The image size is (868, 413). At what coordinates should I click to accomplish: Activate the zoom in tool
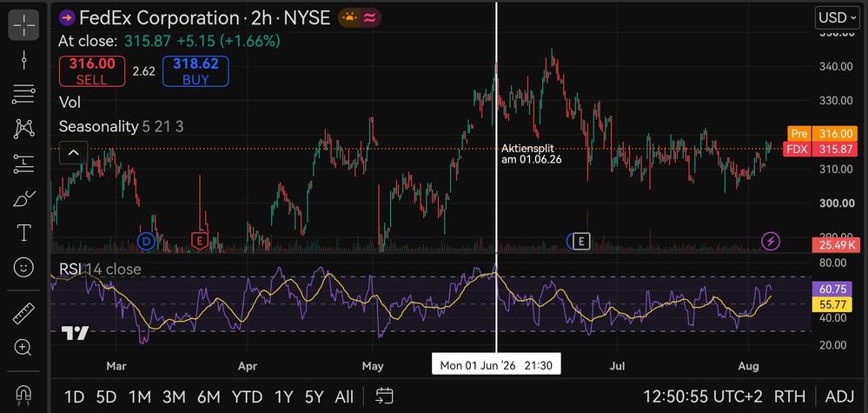[x=23, y=348]
